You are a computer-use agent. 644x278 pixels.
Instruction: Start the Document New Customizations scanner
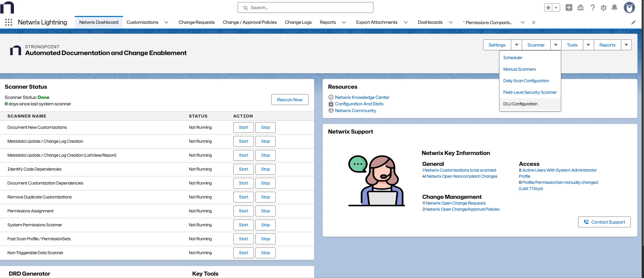[243, 127]
